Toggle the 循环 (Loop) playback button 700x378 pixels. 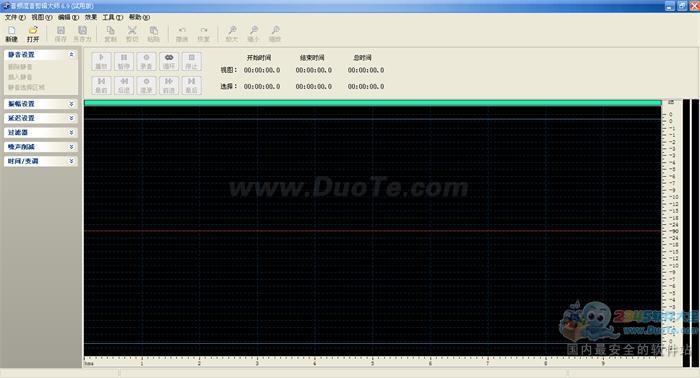point(169,62)
